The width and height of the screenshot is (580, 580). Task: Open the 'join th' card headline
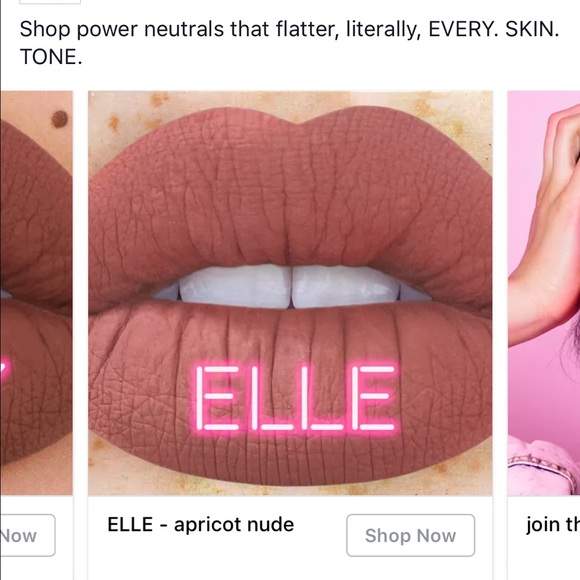point(553,525)
